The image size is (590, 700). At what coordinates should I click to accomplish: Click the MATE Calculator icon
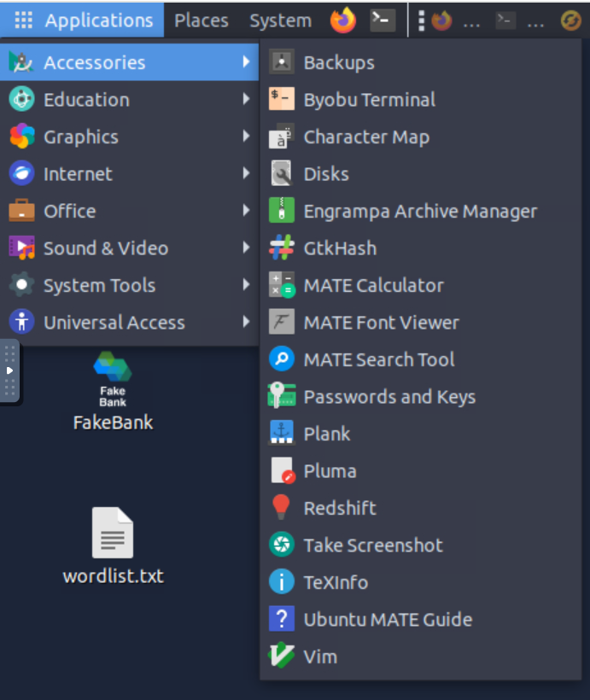pyautogui.click(x=282, y=285)
